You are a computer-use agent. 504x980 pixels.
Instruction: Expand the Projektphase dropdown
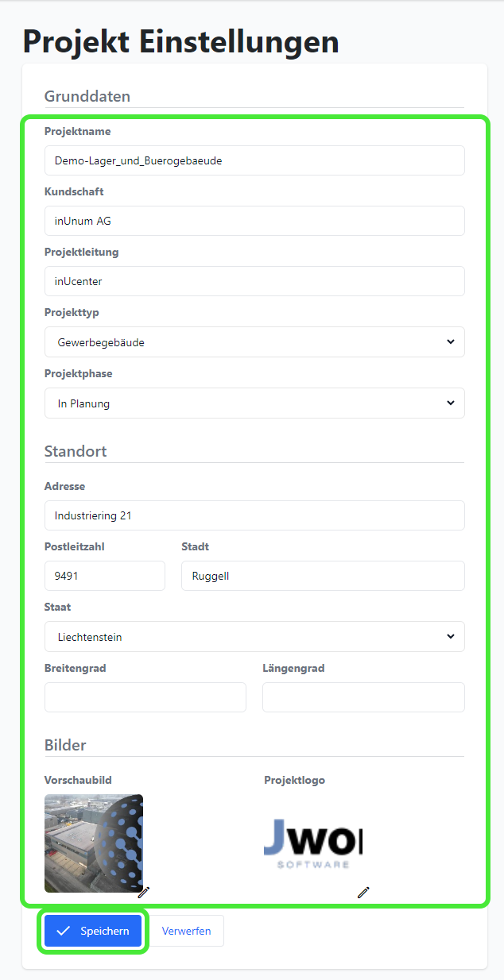click(254, 403)
